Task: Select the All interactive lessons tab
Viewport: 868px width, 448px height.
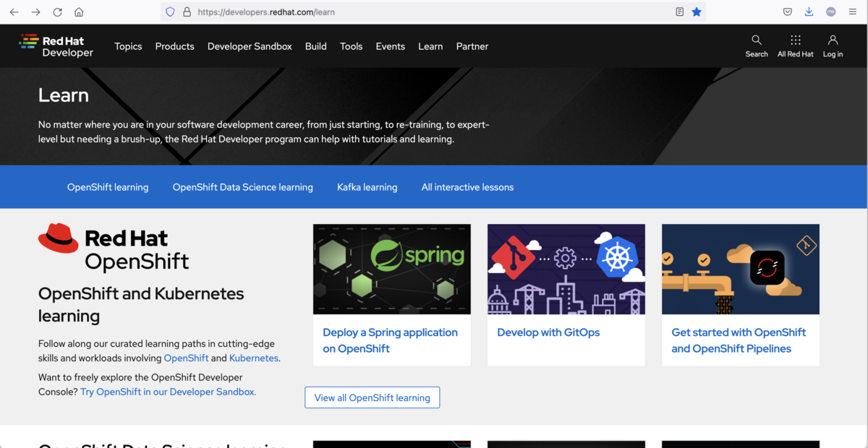Action: click(x=467, y=187)
